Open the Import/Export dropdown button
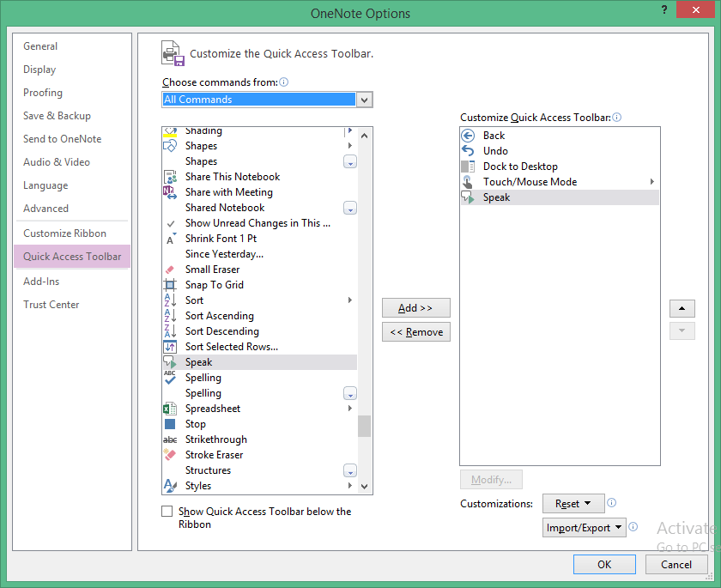Viewport: 721px width, 588px height. tap(584, 528)
